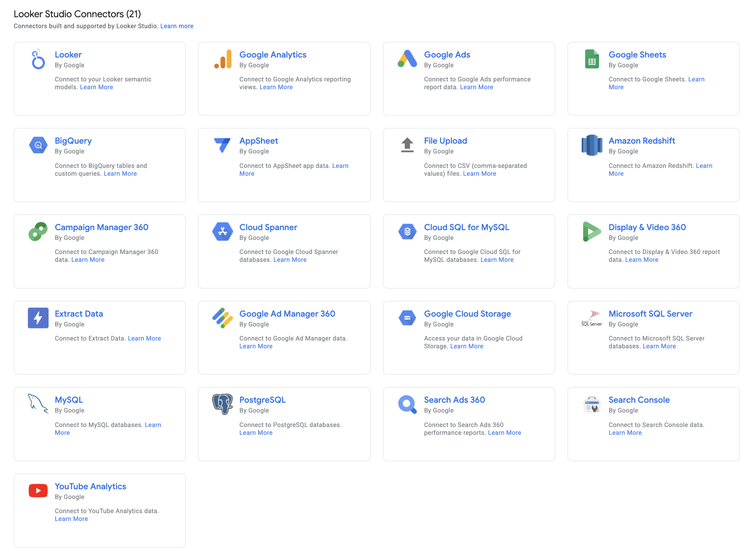Click the Looker connector icon

[38, 59]
